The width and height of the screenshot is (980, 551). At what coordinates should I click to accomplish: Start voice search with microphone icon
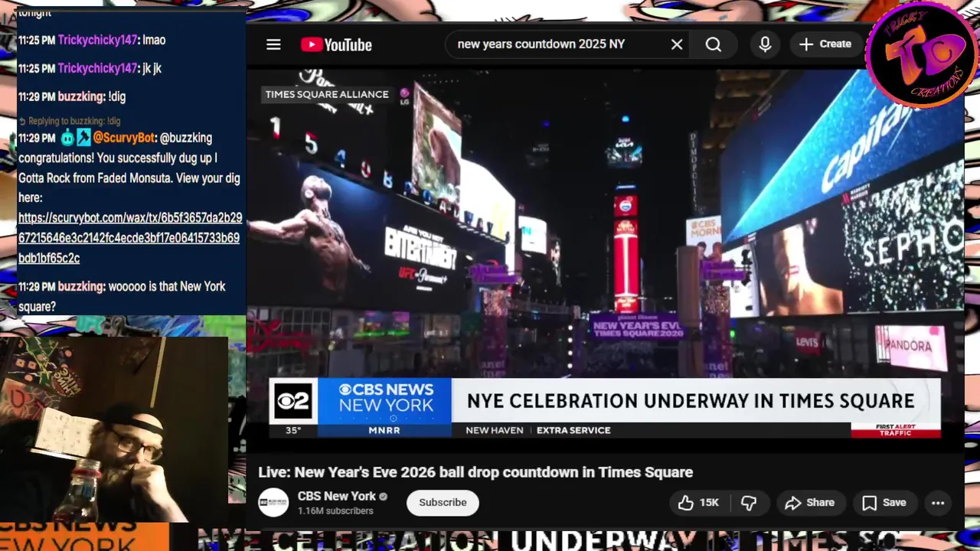(765, 44)
